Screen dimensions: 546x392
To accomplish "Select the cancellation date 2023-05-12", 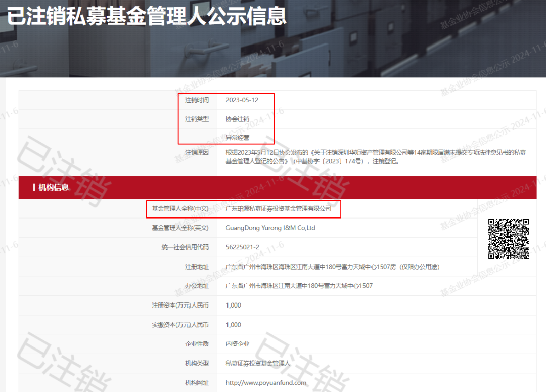I will pyautogui.click(x=242, y=100).
